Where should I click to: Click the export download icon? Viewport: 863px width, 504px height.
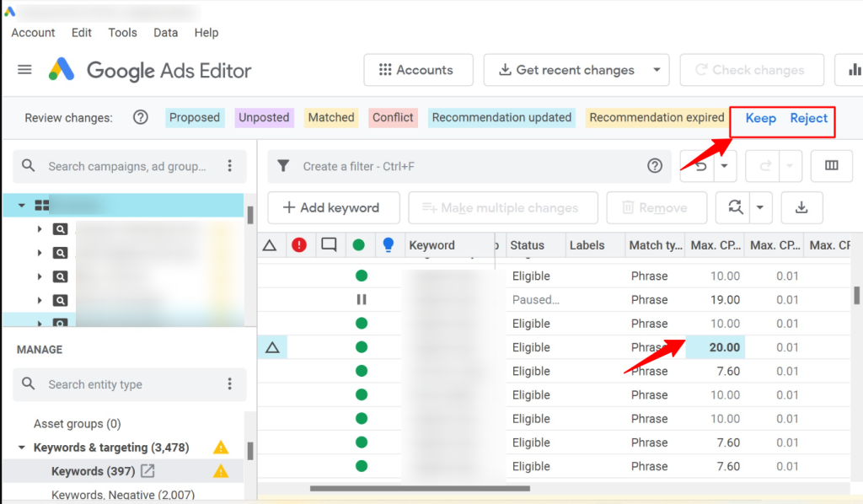point(801,207)
